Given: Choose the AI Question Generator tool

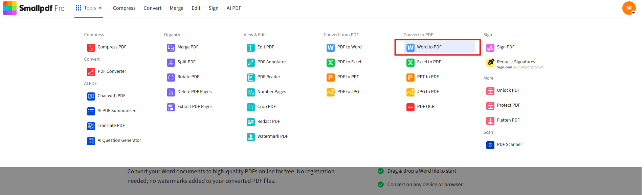Looking at the screenshot, I should (119, 140).
